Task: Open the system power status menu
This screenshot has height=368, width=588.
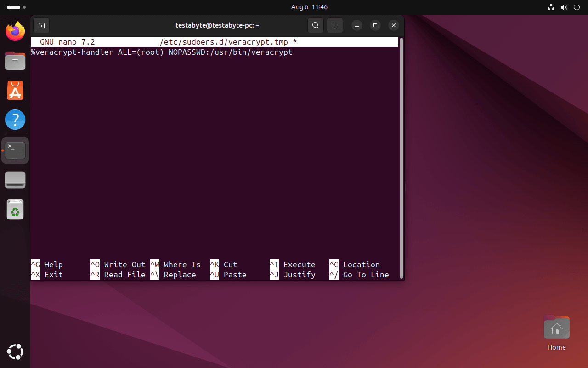Action: tap(577, 7)
